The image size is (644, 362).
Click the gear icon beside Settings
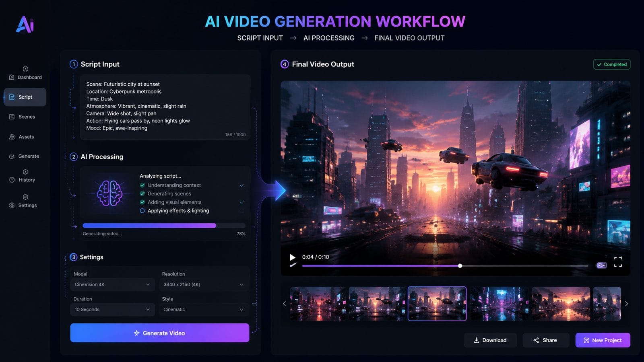(12, 205)
